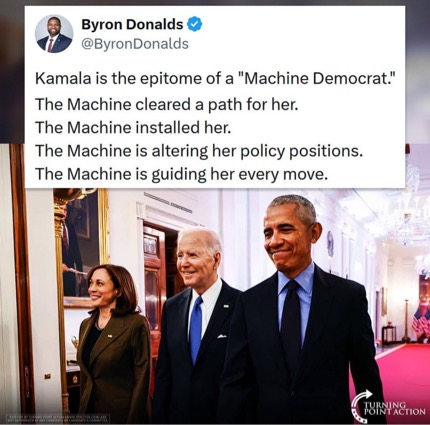Click the crystal chandelier near the ceiling
Screen dimensions: 430x425
[405, 213]
